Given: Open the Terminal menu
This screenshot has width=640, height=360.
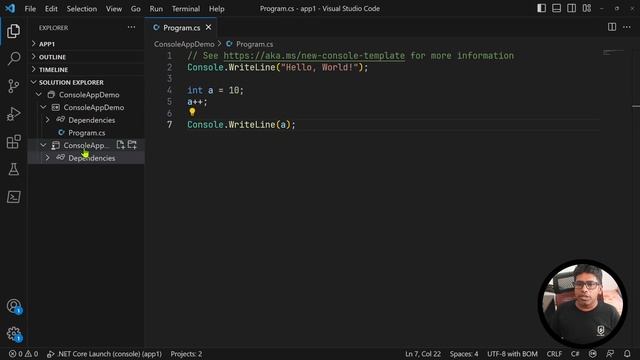Looking at the screenshot, I should [x=186, y=9].
